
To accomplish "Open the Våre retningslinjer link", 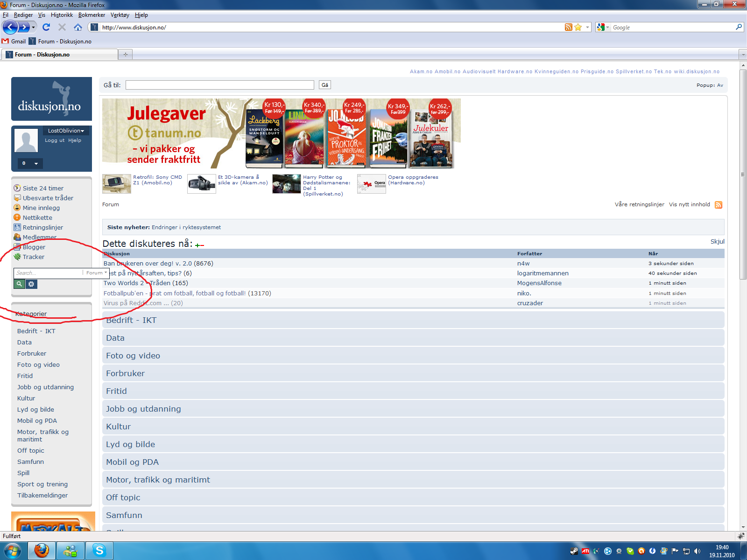I will click(x=639, y=204).
